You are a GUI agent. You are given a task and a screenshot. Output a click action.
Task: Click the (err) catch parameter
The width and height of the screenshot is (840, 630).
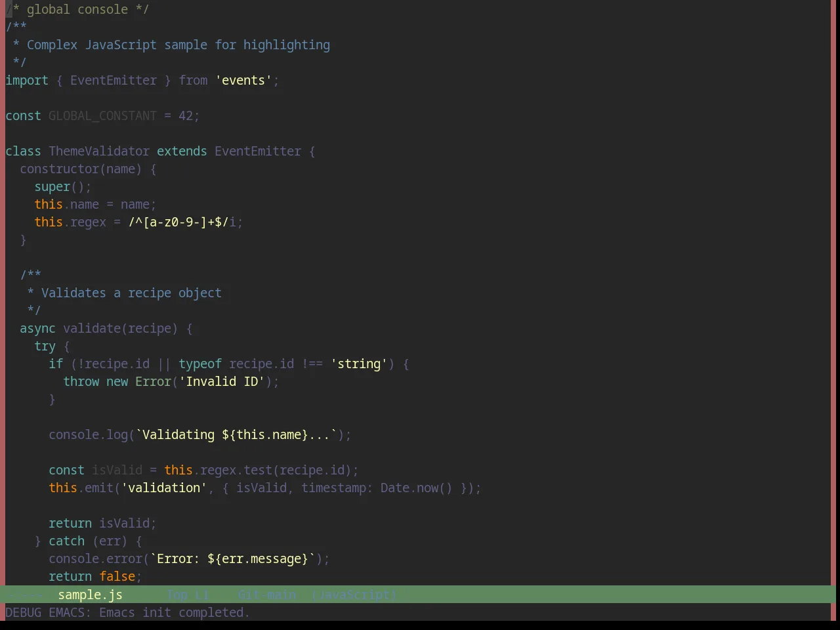click(x=110, y=541)
